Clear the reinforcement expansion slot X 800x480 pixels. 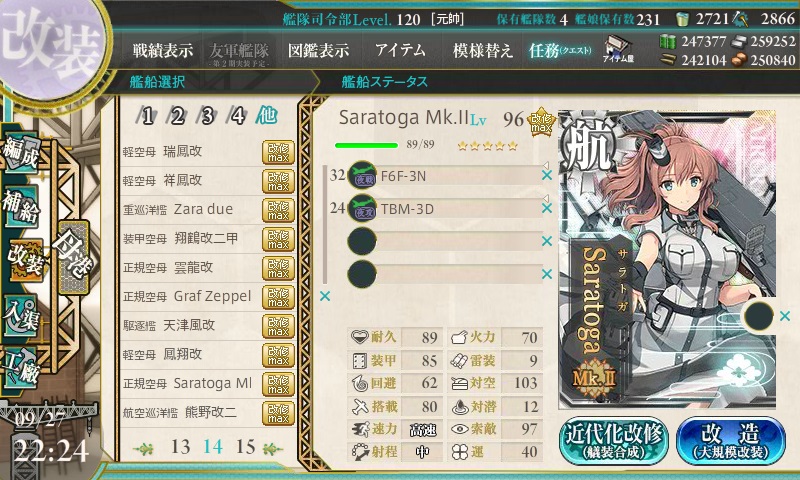pyautogui.click(x=785, y=316)
